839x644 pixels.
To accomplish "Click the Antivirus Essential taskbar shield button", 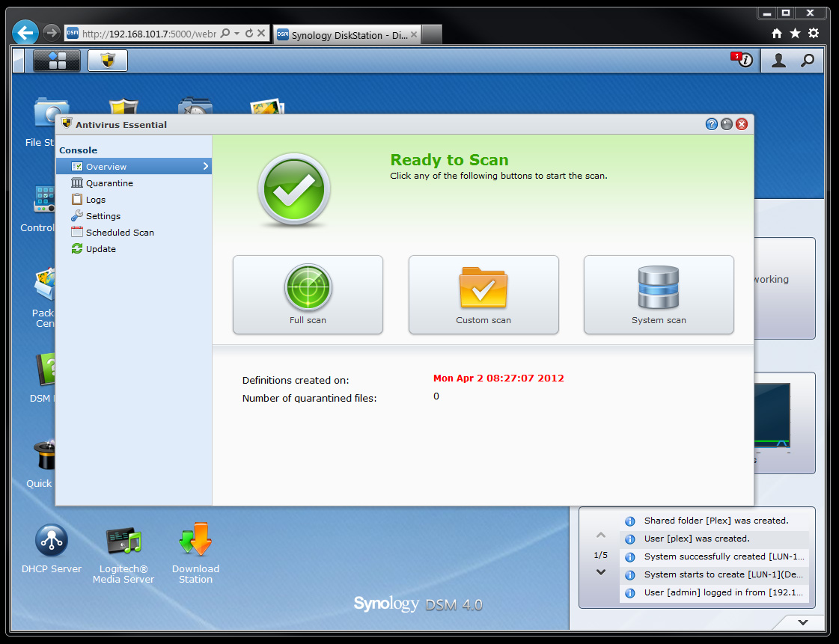I will coord(108,61).
